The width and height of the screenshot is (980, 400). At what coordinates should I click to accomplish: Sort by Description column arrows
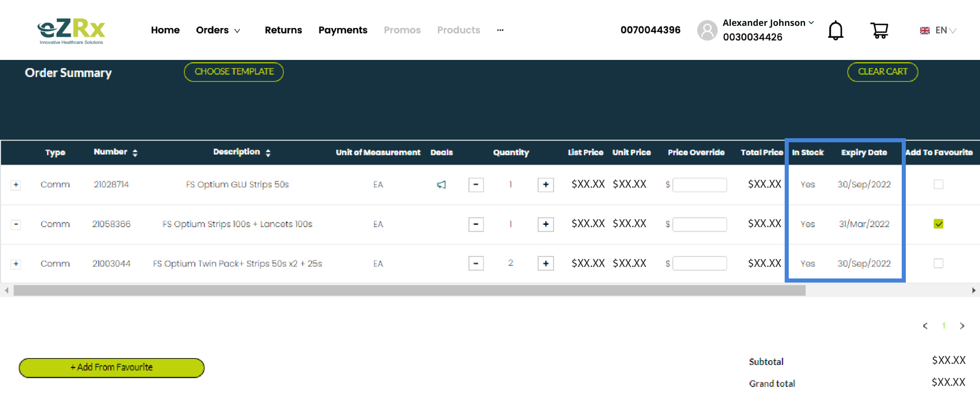point(268,153)
